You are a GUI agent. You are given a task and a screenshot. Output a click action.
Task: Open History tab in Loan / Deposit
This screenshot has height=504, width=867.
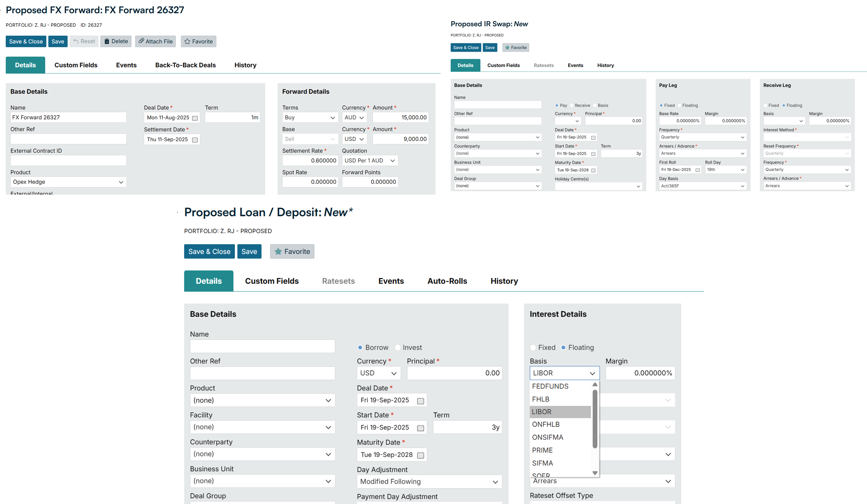pos(504,281)
